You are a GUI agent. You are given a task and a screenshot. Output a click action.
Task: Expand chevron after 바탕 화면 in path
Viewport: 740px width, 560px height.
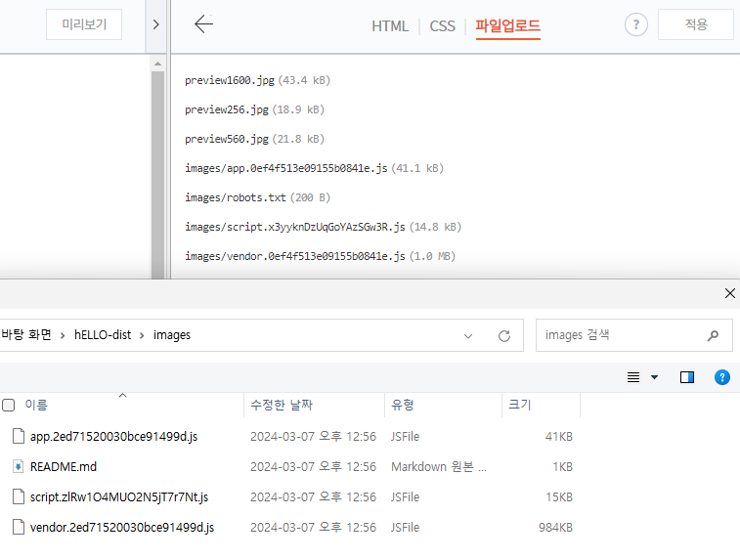tap(63, 335)
